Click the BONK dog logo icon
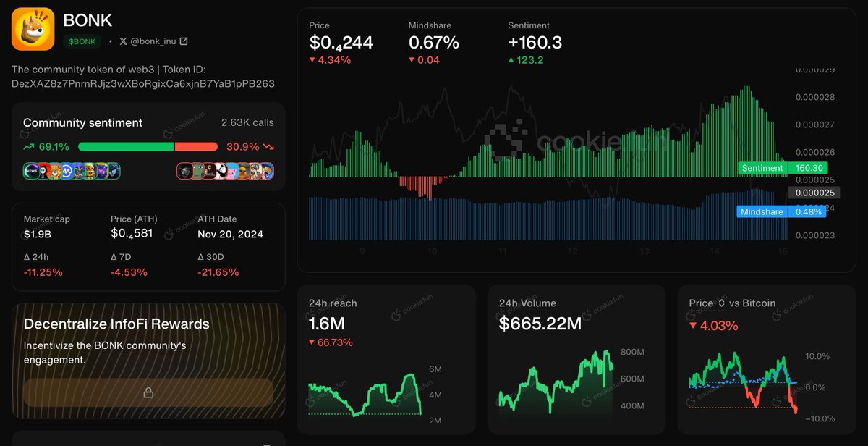Viewport: 868px width, 446px height. [33, 29]
